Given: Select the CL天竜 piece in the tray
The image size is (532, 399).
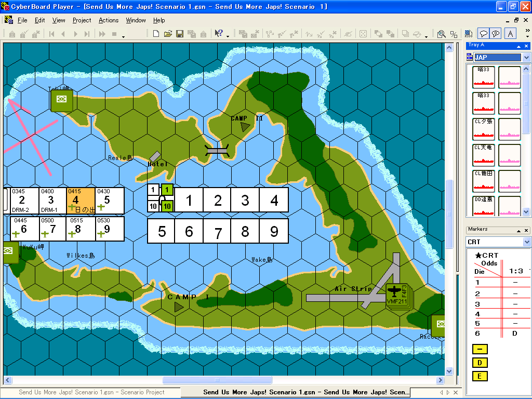Looking at the screenshot, I should point(484,155).
